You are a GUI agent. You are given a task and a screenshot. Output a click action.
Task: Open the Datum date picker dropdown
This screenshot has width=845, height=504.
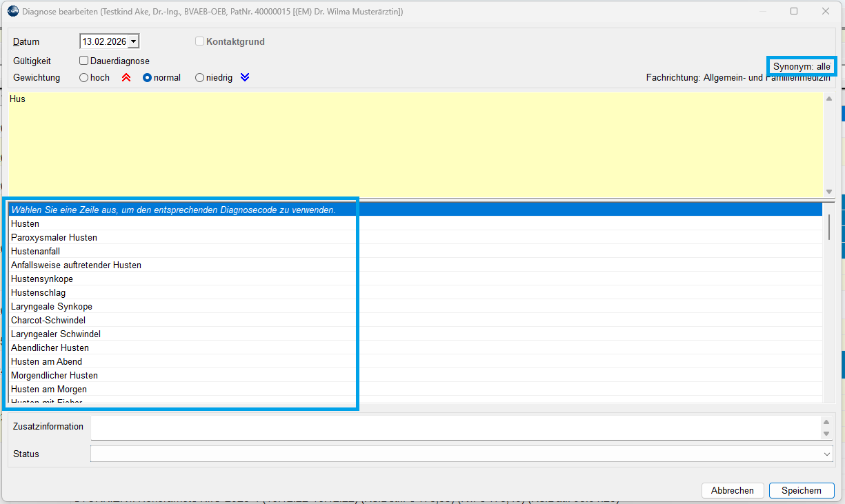(x=133, y=42)
